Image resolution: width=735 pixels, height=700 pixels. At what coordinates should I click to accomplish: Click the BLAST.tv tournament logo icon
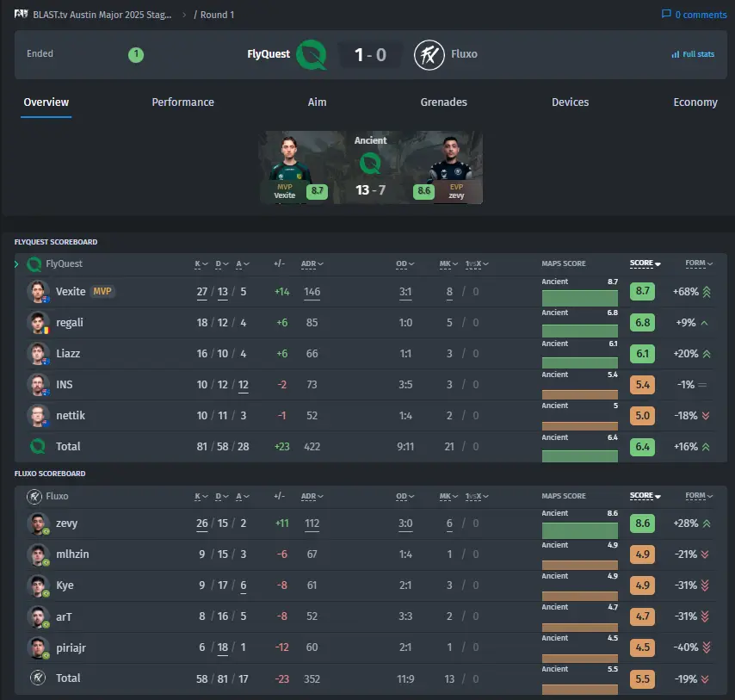[22, 14]
